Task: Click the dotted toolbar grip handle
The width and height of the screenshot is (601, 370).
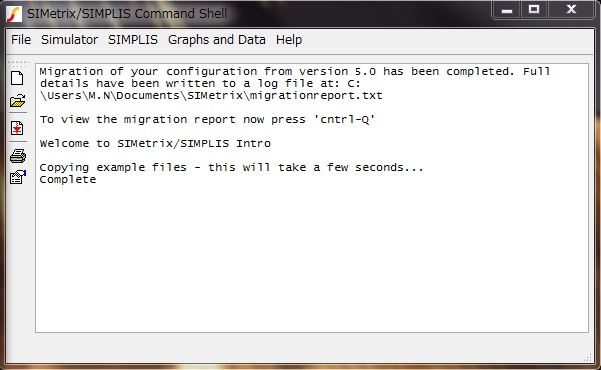Action: 18,62
